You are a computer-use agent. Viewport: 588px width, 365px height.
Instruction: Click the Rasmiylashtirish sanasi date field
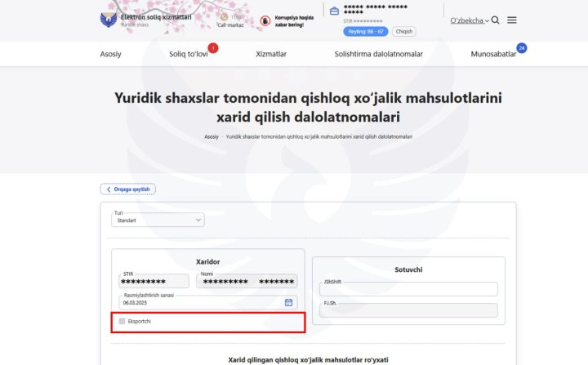[x=208, y=302]
